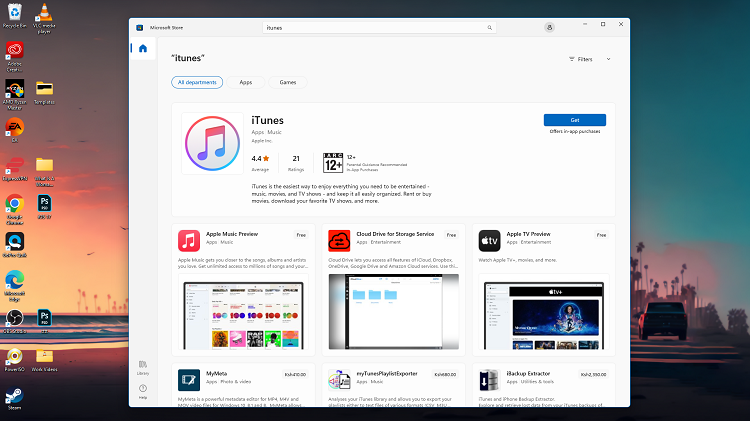Select the AMD Ryzen Master desktop icon
The width and height of the screenshot is (750, 421).
(15, 95)
